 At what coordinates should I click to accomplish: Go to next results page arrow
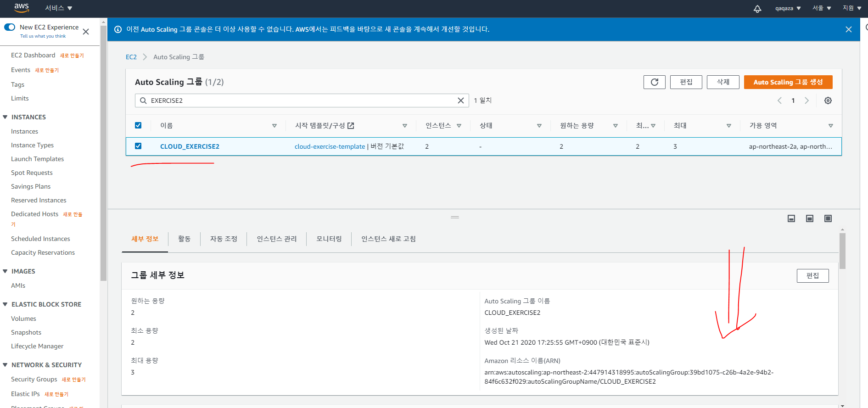[x=806, y=101]
